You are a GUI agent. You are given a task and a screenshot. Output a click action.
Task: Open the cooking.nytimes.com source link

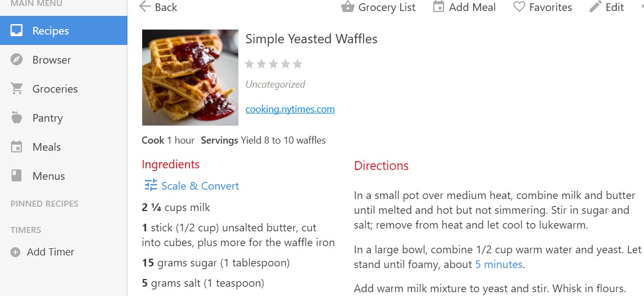[290, 109]
